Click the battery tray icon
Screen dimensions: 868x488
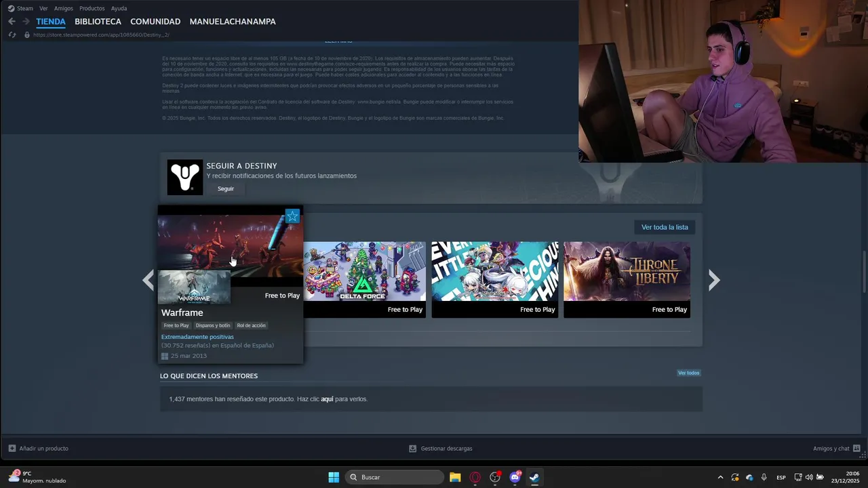coord(820,477)
